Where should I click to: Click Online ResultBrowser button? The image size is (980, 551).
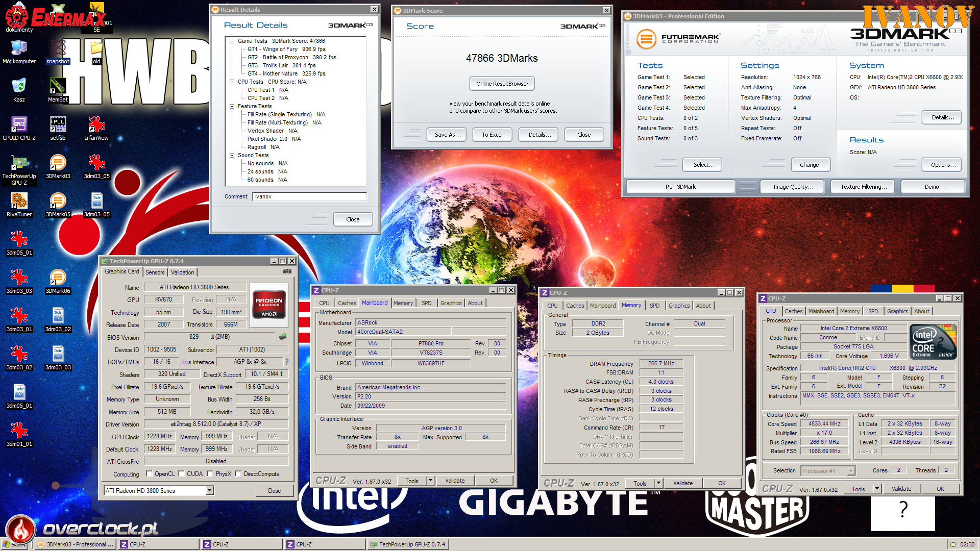[502, 84]
